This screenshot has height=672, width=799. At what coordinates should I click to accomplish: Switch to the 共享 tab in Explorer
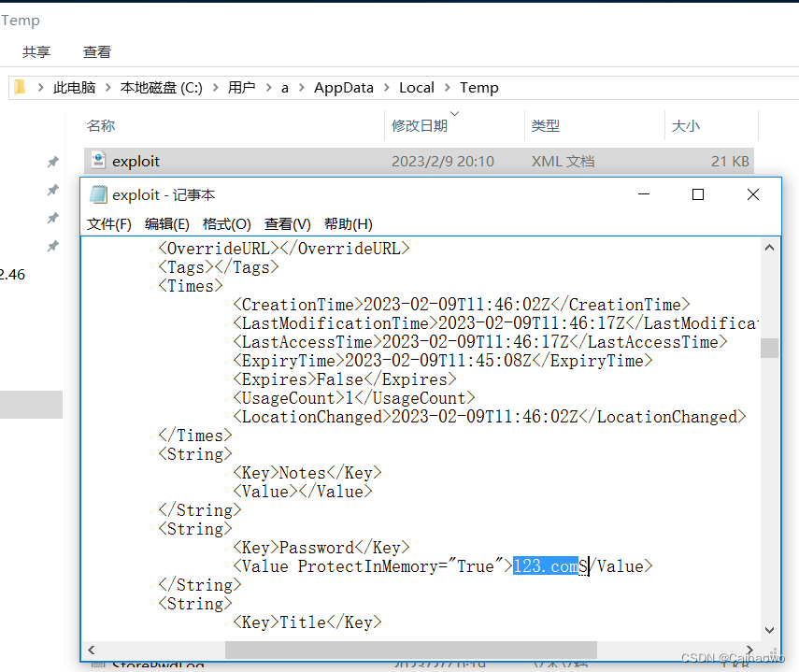pos(36,51)
